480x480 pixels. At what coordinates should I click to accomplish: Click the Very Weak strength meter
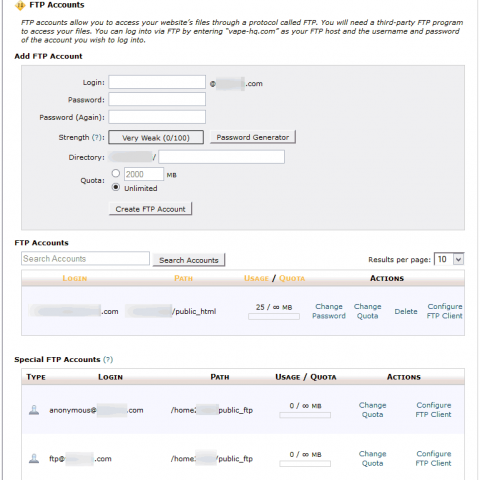(156, 137)
